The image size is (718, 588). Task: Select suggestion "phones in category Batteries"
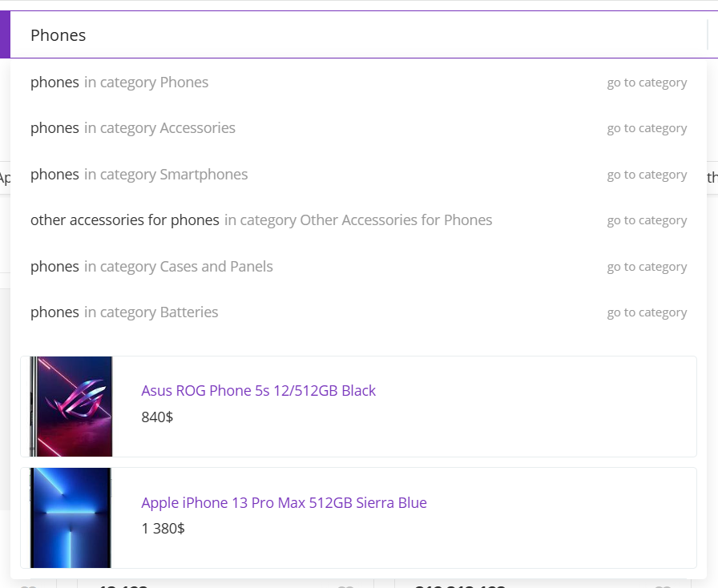pos(124,312)
